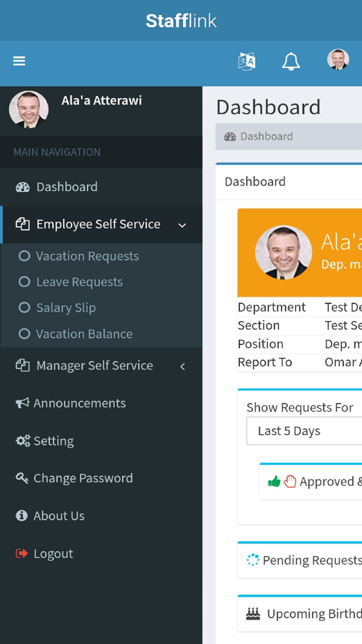Click the hamburger menu icon
The width and height of the screenshot is (362, 644).
click(x=19, y=61)
